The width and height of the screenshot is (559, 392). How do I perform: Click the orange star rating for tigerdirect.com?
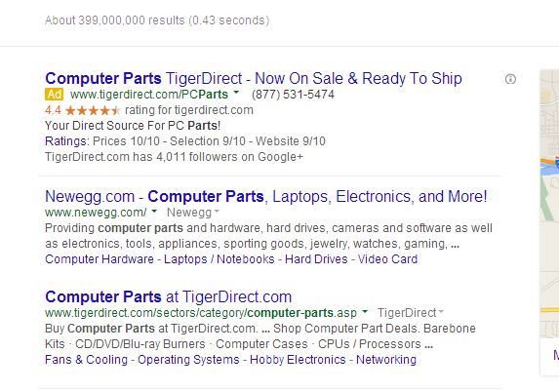93,110
